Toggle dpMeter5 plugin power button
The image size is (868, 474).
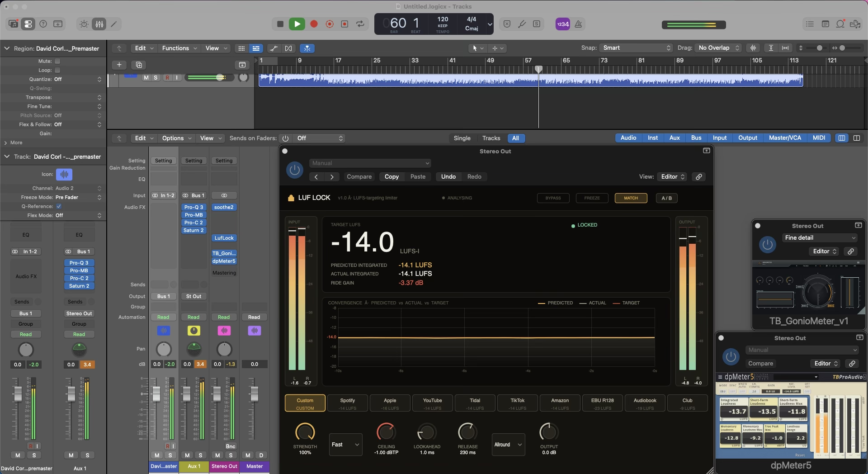[x=731, y=357]
